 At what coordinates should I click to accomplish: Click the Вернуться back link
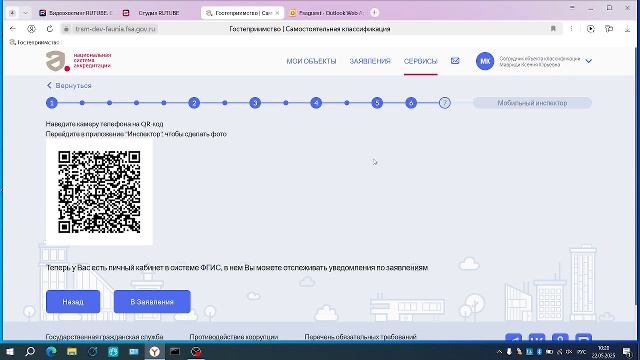69,86
